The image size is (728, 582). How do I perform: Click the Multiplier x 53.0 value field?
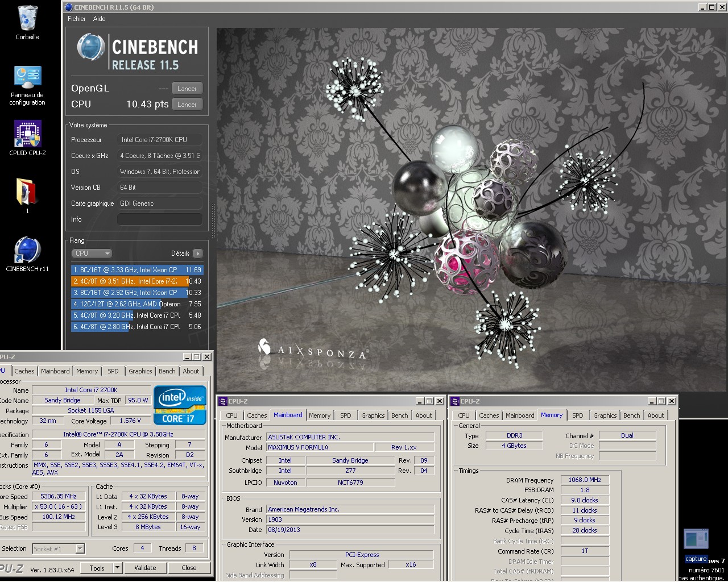pos(59,506)
